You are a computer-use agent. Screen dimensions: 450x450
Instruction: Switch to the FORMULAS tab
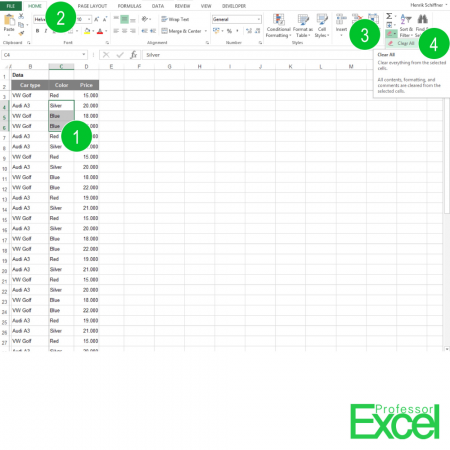129,6
